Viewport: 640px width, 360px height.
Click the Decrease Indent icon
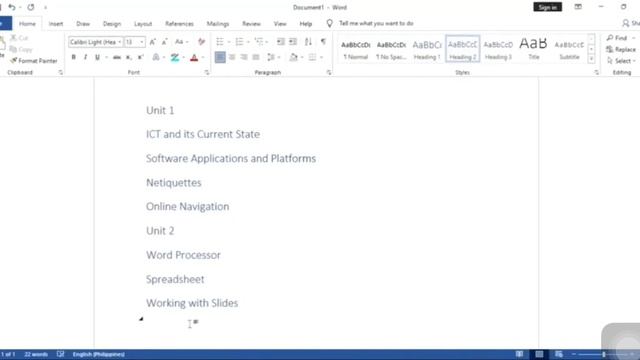[280, 42]
